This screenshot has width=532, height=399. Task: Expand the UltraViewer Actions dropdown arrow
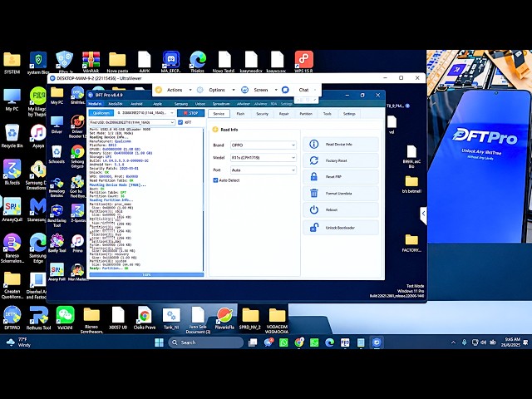(x=190, y=90)
